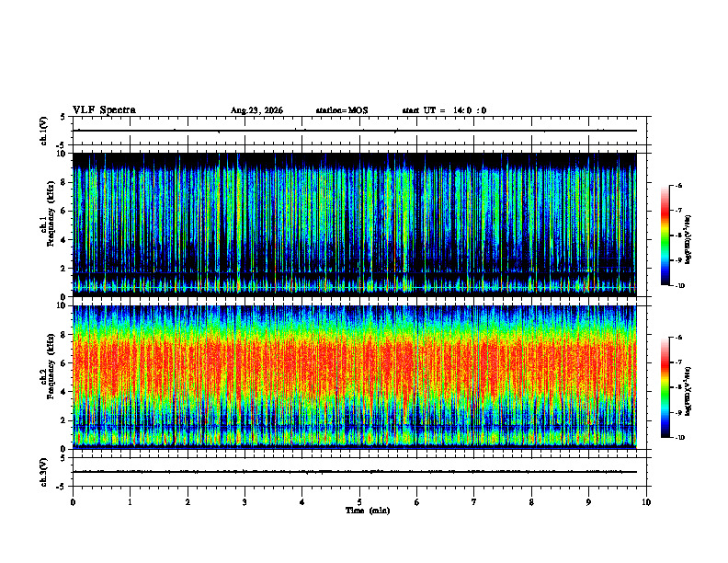Click the time axis tick label "4"

point(302,502)
